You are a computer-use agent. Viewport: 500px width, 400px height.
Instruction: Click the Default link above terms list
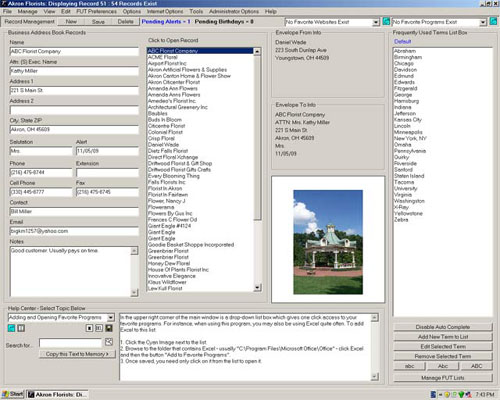point(402,42)
